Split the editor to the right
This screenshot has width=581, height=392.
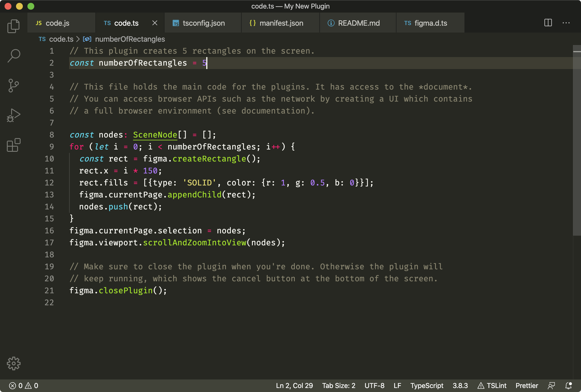(548, 23)
